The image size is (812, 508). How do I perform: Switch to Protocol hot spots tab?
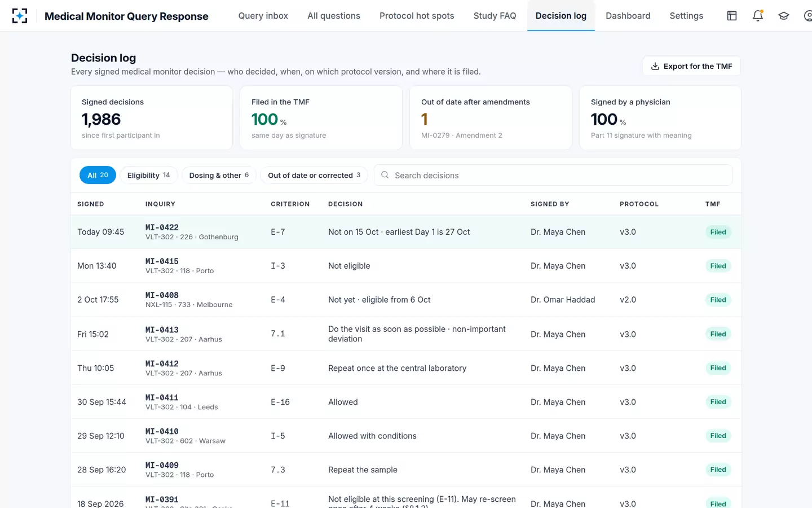(x=417, y=16)
